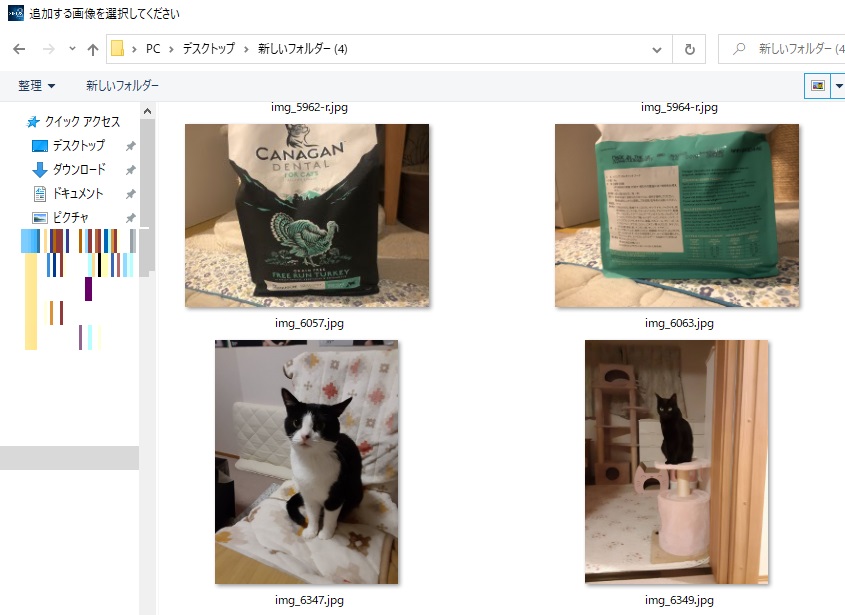Refresh the current folder view
This screenshot has height=615, width=845.
(689, 50)
